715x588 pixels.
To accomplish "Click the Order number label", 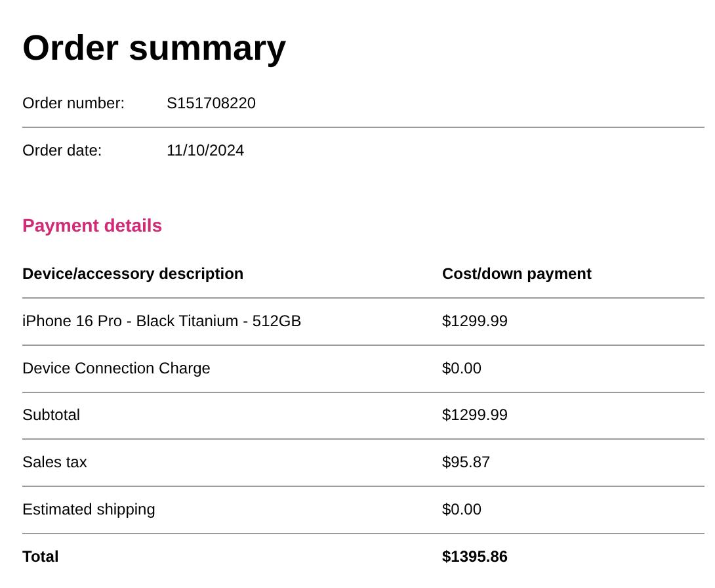I will tap(73, 104).
